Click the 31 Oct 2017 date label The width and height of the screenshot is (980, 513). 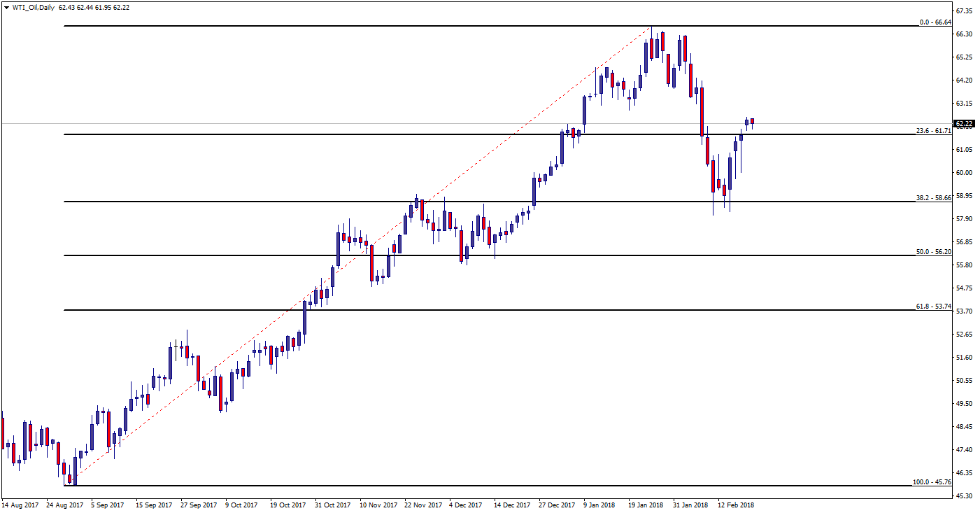pyautogui.click(x=334, y=504)
